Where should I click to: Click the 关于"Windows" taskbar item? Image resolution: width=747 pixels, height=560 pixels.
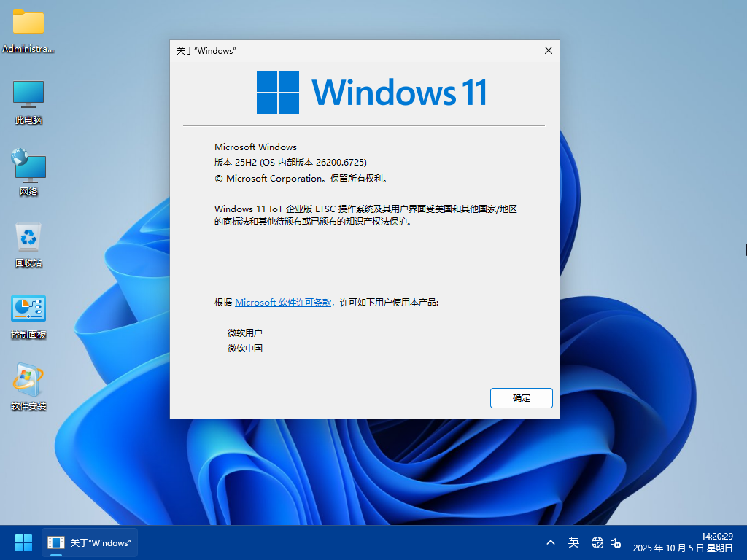point(90,542)
